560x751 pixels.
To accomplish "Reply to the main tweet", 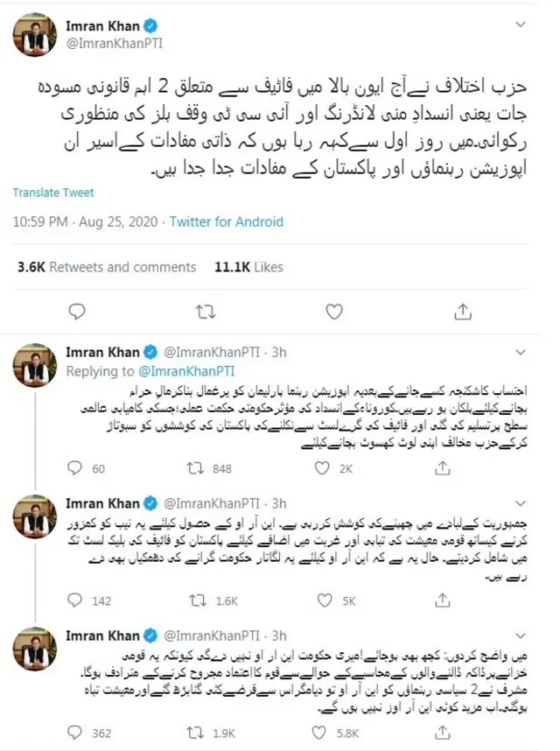I will point(77,310).
